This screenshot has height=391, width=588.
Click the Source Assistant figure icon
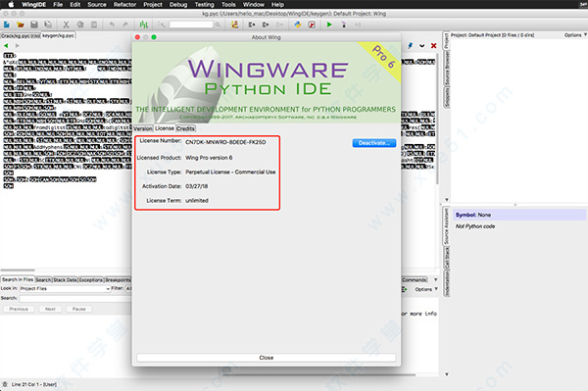click(235, 24)
